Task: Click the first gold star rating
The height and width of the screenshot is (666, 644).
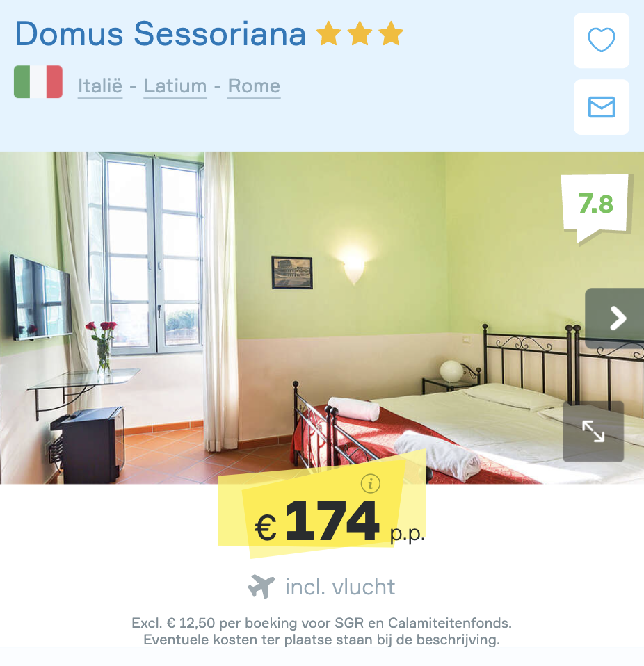Action: (x=329, y=33)
